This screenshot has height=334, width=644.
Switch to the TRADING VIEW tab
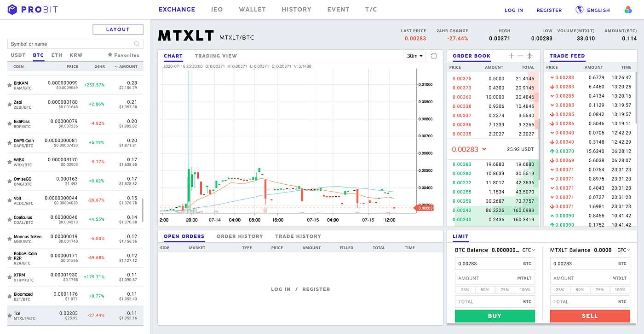[x=216, y=56]
